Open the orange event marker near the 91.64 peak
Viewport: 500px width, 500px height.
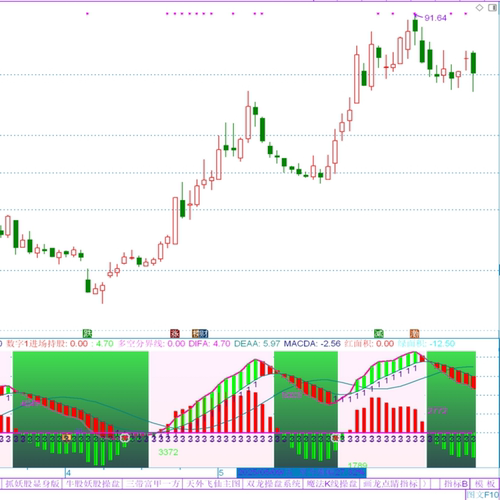click(x=414, y=333)
